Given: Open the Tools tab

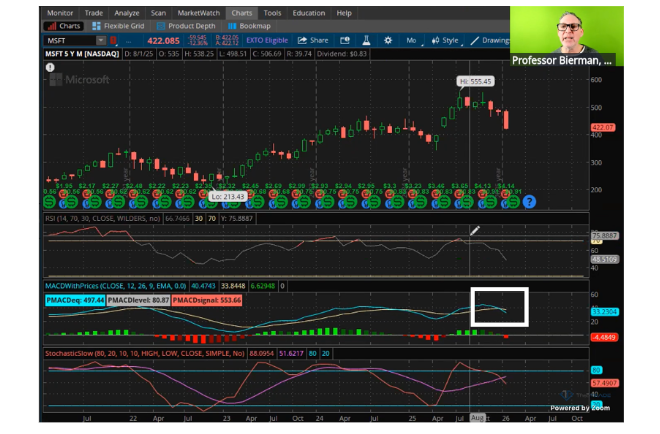Looking at the screenshot, I should pyautogui.click(x=272, y=13).
